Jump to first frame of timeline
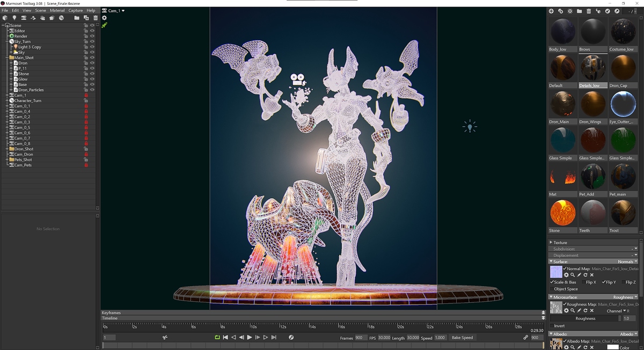644x350 pixels. 225,338
